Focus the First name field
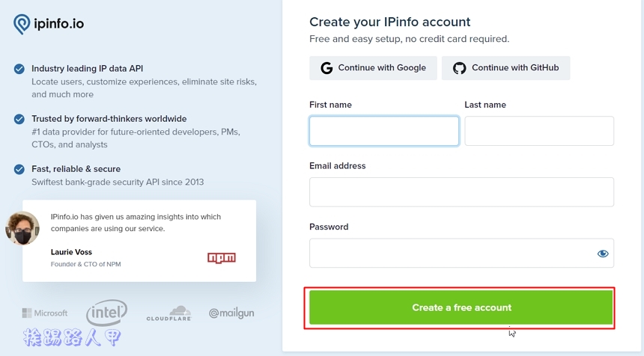Image resolution: width=644 pixels, height=356 pixels. coord(384,131)
